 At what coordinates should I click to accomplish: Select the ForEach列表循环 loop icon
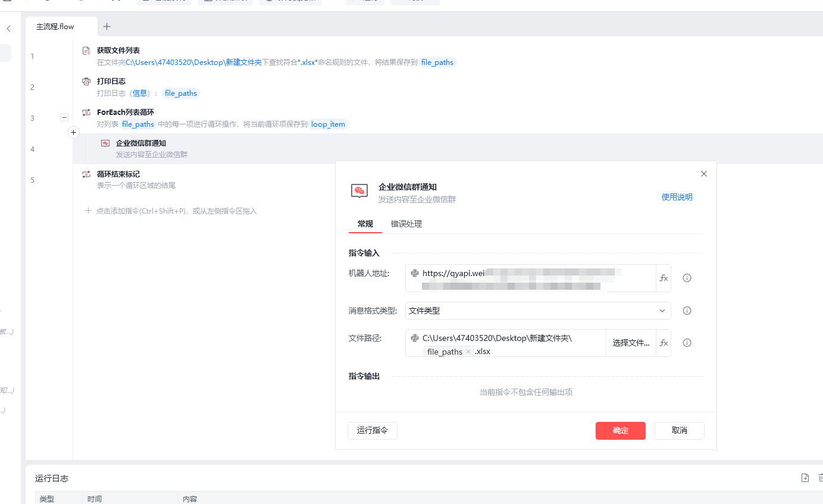coord(86,112)
